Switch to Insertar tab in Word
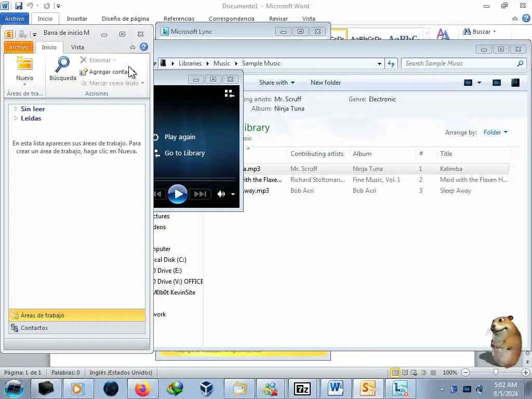 coord(77,19)
